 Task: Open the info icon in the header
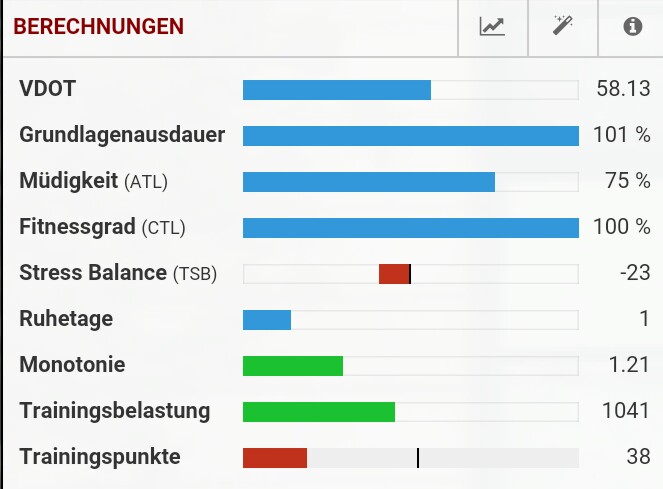pos(632,27)
